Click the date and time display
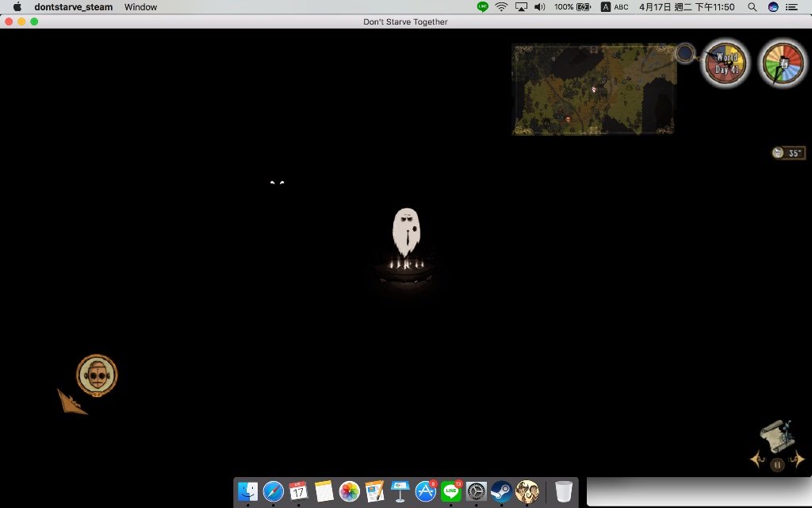812x508 pixels. [687, 6]
